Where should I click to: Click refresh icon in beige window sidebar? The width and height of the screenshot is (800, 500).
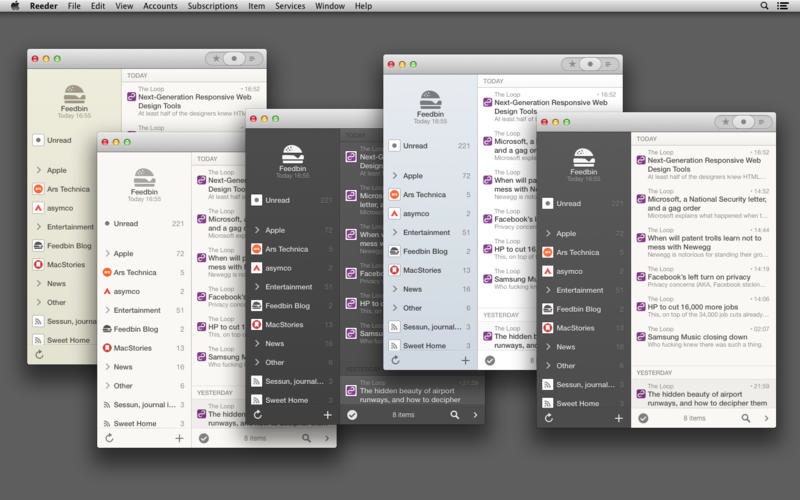39,354
